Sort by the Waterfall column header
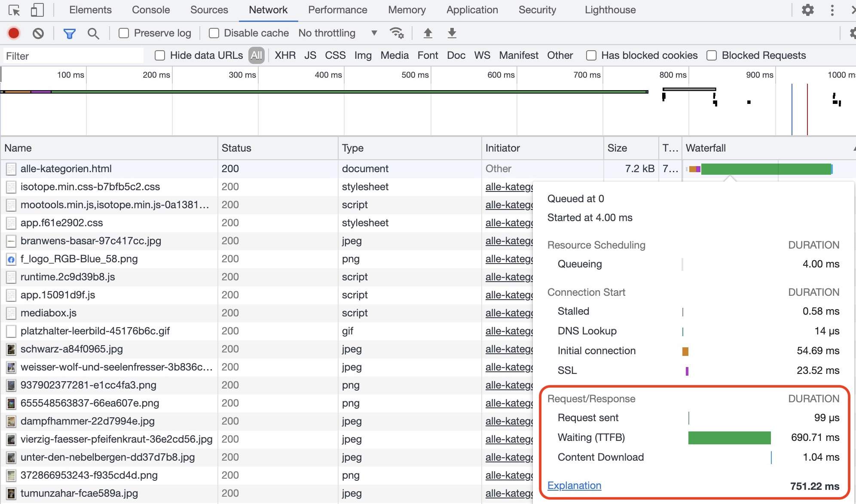This screenshot has width=856, height=504. click(768, 148)
